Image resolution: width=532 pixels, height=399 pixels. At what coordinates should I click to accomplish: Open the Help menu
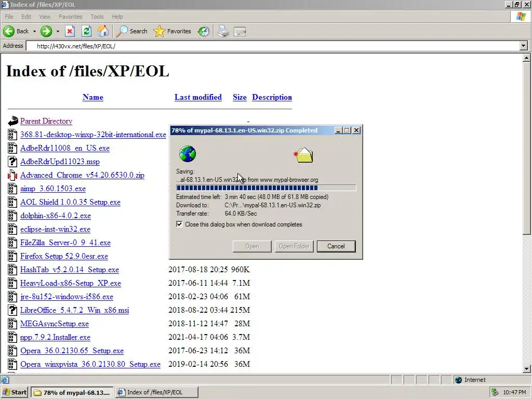[x=117, y=17]
